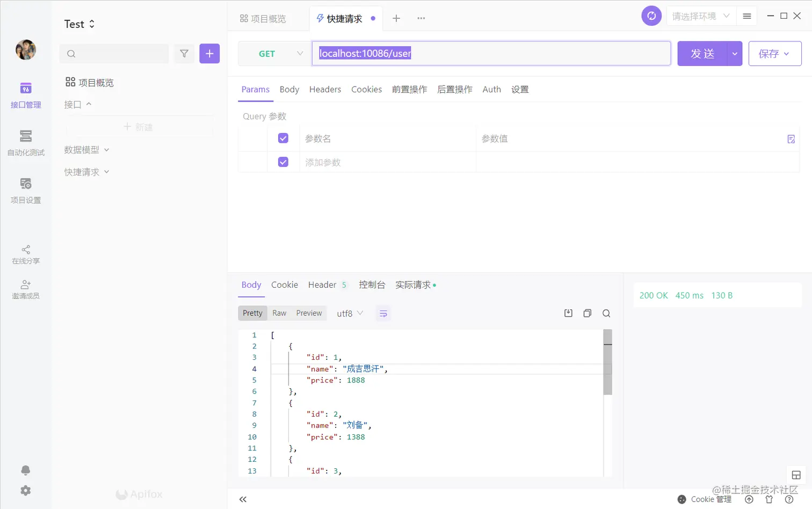Image resolution: width=812 pixels, height=509 pixels.
Task: Select the 快捷请求 tab
Action: 345,19
